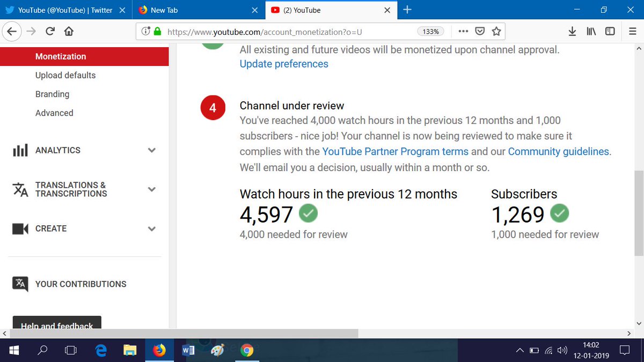Image resolution: width=644 pixels, height=362 pixels.
Task: Open the Analytics section label
Action: pos(58,150)
